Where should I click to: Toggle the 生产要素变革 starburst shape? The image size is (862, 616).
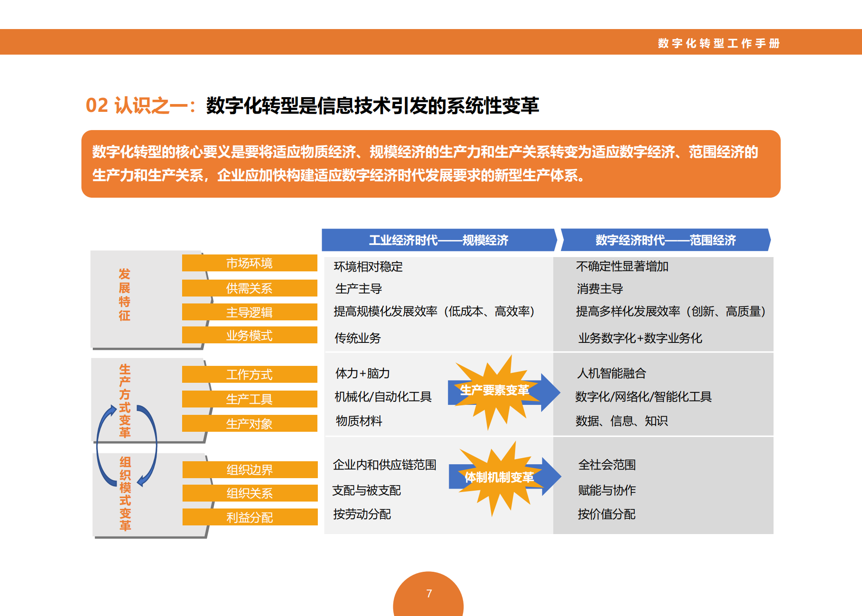click(x=494, y=390)
